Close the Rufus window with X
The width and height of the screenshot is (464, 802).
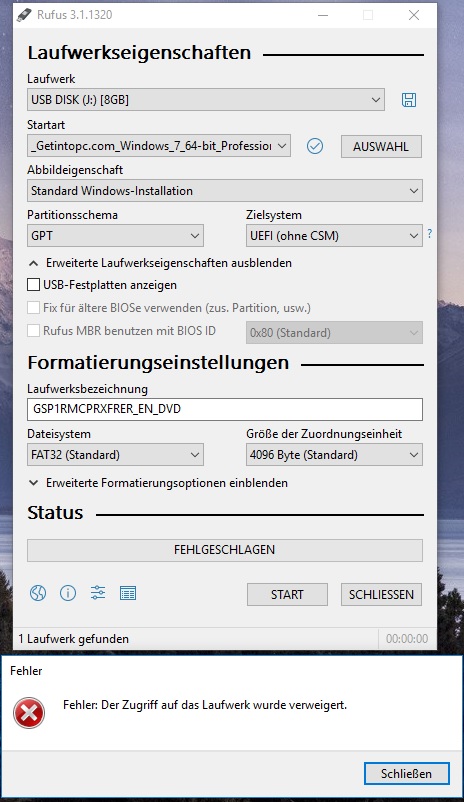pyautogui.click(x=414, y=15)
